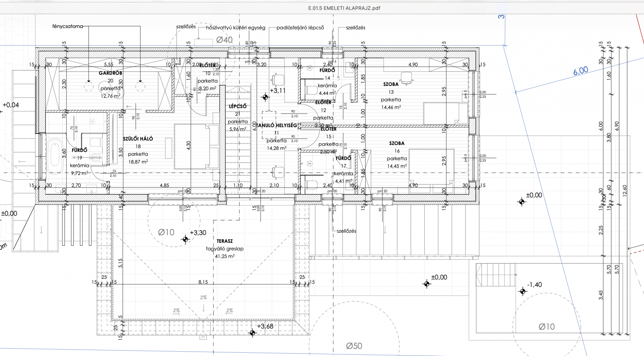This screenshot has height=356, width=644.
Task: Click the fénycsatorna annotation text
Action: 67,26
